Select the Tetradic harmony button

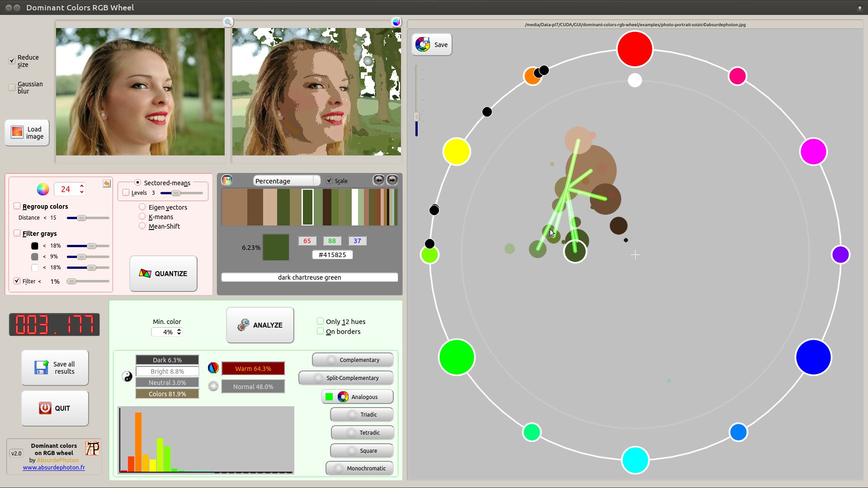(x=363, y=432)
